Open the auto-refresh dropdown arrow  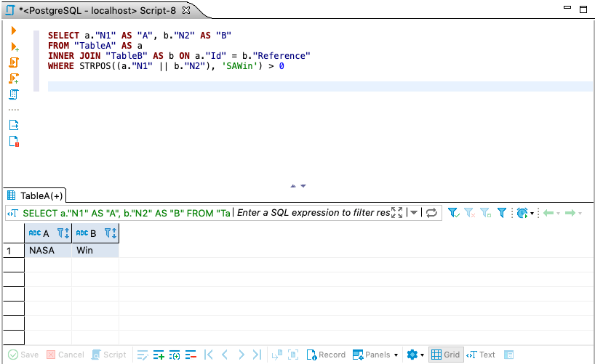click(x=532, y=214)
